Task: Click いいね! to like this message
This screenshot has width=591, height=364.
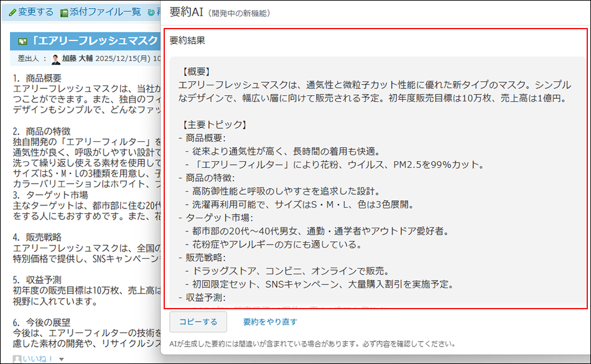Action: [37, 359]
